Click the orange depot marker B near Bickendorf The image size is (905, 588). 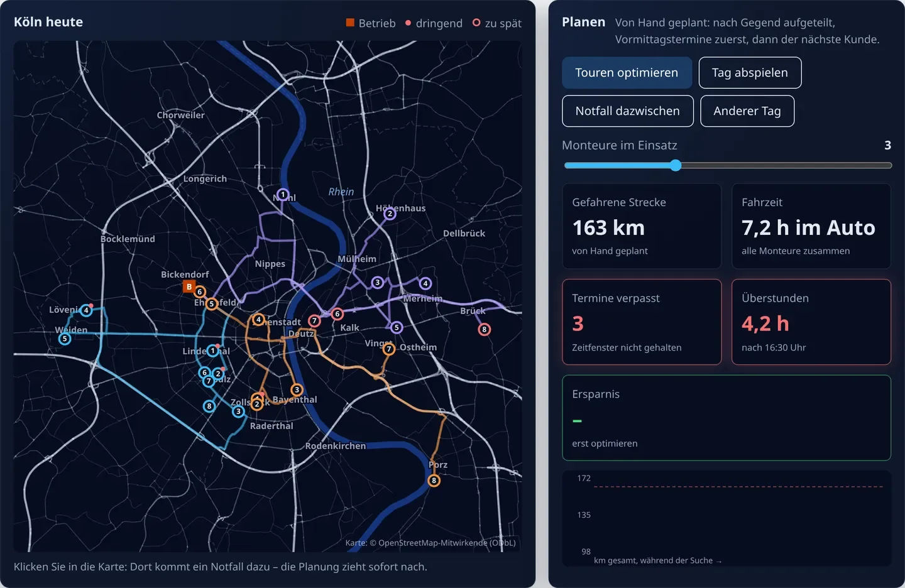click(x=189, y=286)
